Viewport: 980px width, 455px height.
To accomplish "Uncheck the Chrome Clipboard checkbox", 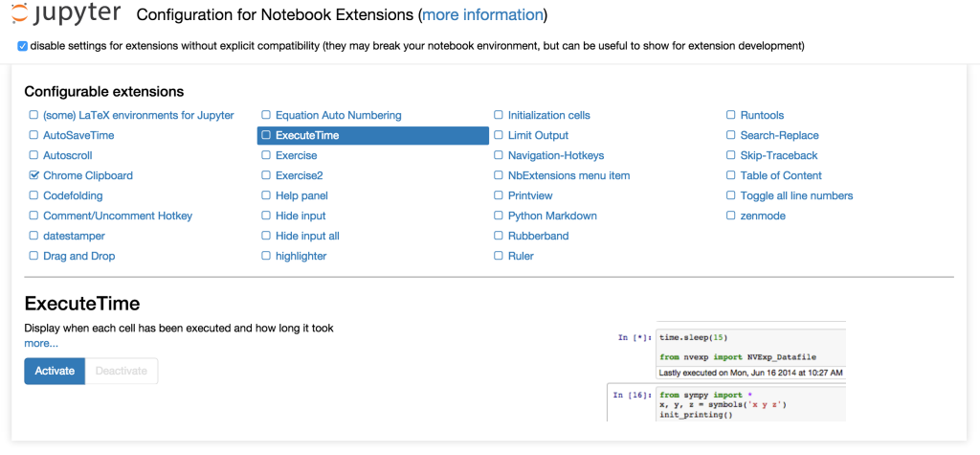I will point(33,175).
